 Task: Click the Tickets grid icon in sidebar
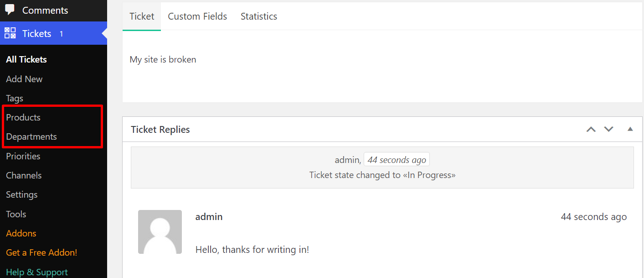pyautogui.click(x=10, y=33)
